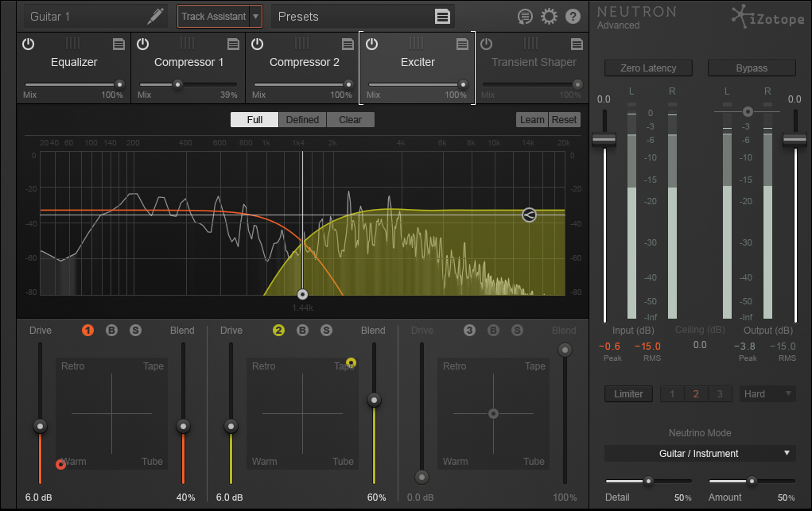Open Compressor 2 module preset list icon

348,44
